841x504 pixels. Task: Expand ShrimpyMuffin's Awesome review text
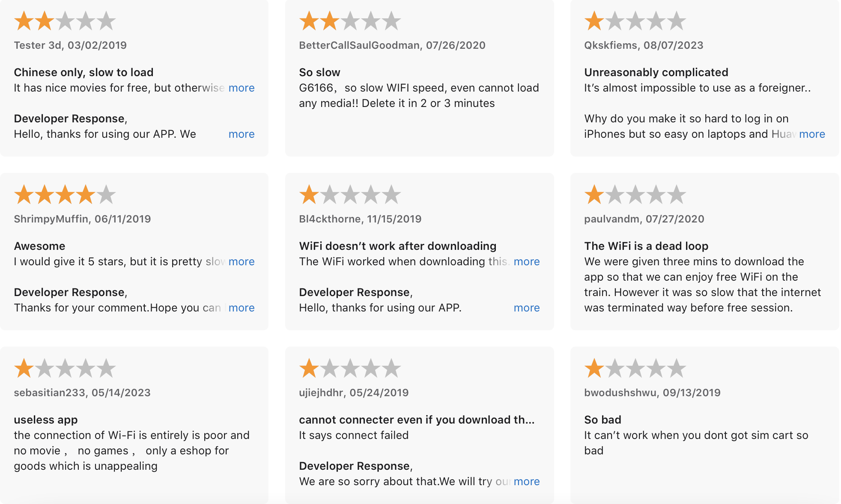point(242,261)
